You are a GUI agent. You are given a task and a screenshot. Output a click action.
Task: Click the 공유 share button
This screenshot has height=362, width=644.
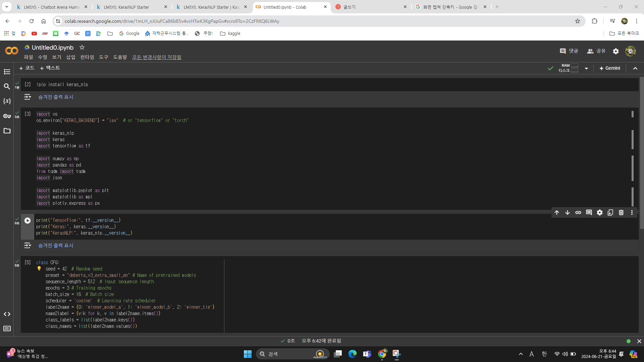[596, 51]
